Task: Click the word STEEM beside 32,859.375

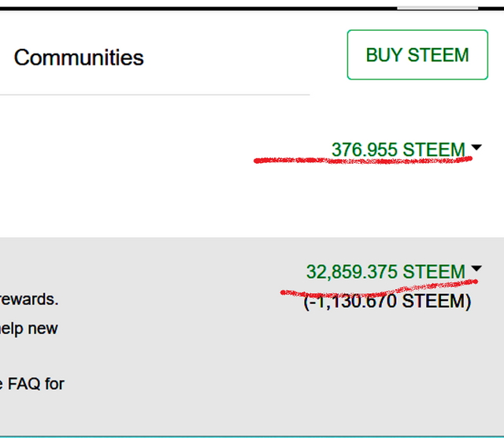Action: [434, 272]
